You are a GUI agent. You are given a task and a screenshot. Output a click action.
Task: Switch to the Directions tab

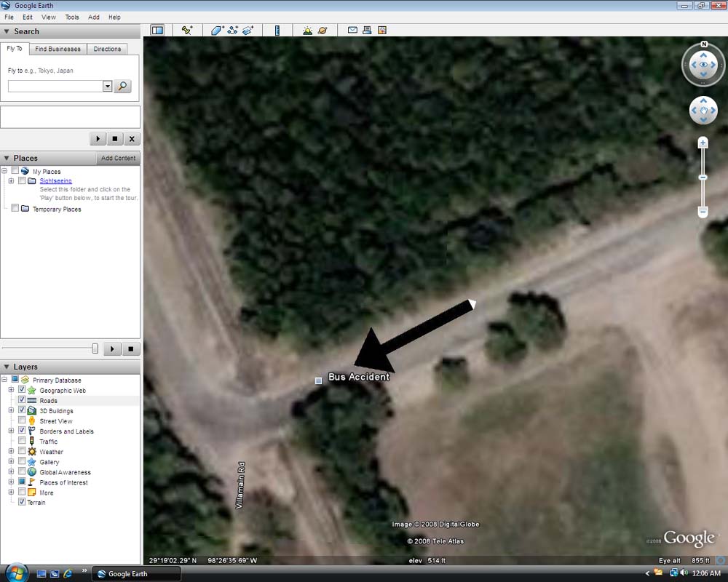coord(107,49)
